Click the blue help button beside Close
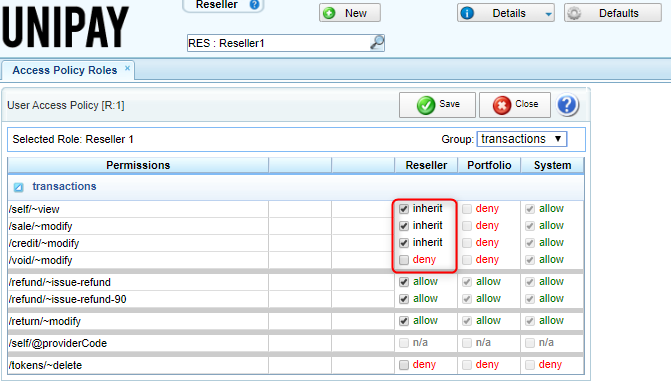The image size is (671, 384). click(567, 105)
